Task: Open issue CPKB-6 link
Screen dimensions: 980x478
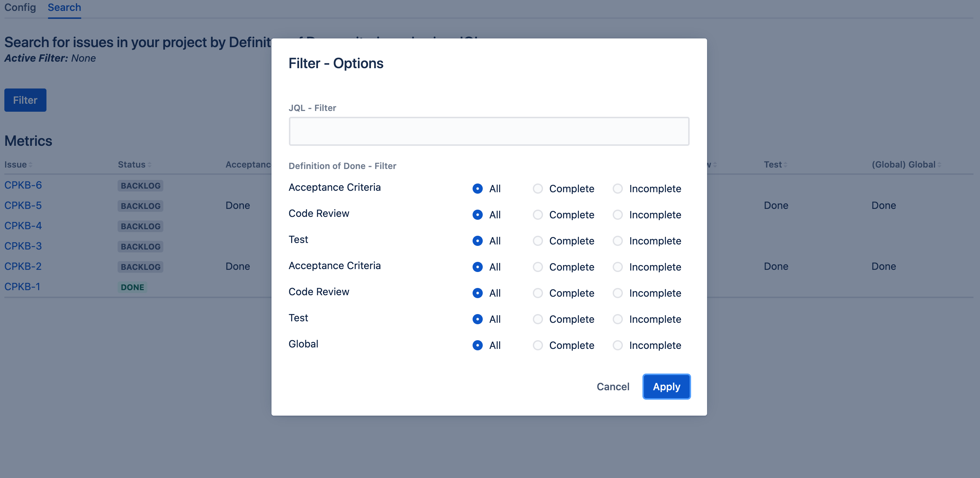Action: point(23,185)
